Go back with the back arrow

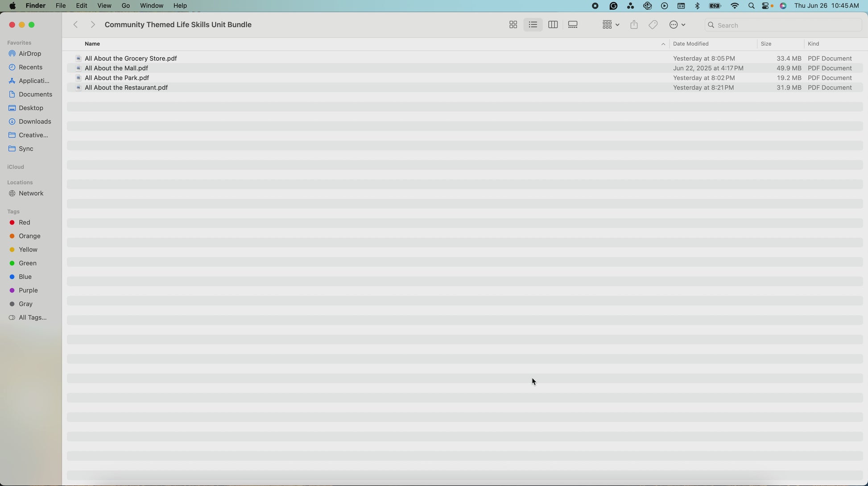[x=76, y=25]
